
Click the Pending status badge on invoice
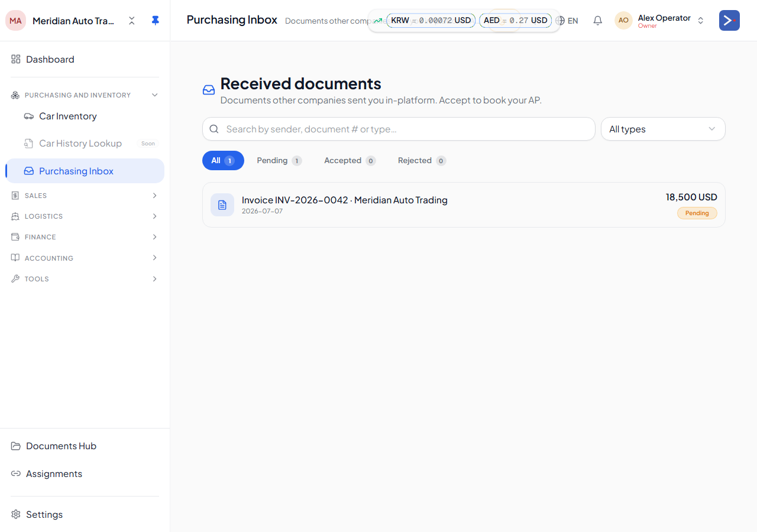697,213
